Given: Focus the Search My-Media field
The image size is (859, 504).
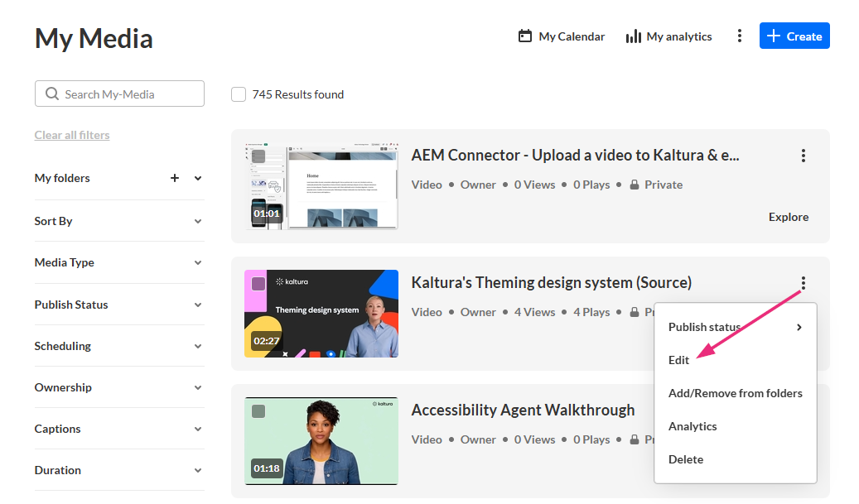Looking at the screenshot, I should [x=119, y=94].
